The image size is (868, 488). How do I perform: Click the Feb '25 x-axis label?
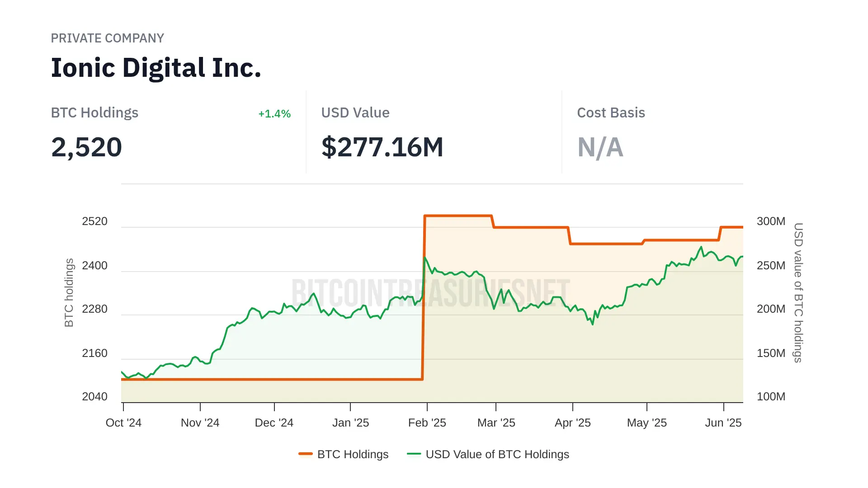(x=427, y=423)
